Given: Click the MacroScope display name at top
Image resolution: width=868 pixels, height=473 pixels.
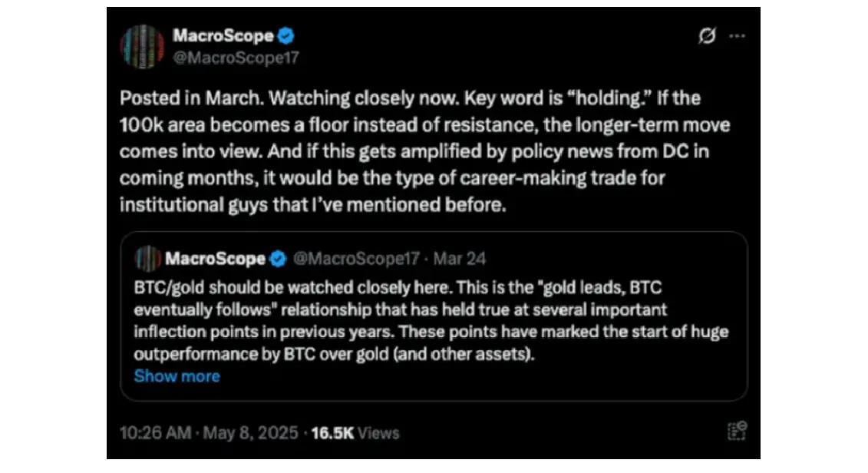Looking at the screenshot, I should [223, 36].
